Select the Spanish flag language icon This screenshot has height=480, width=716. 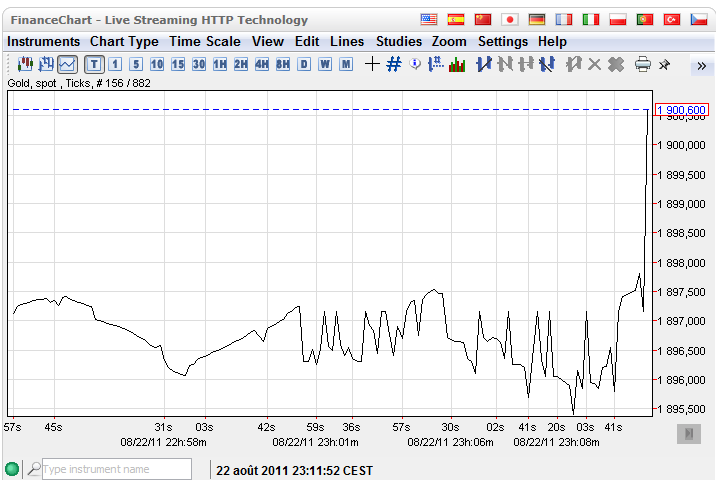pos(456,19)
